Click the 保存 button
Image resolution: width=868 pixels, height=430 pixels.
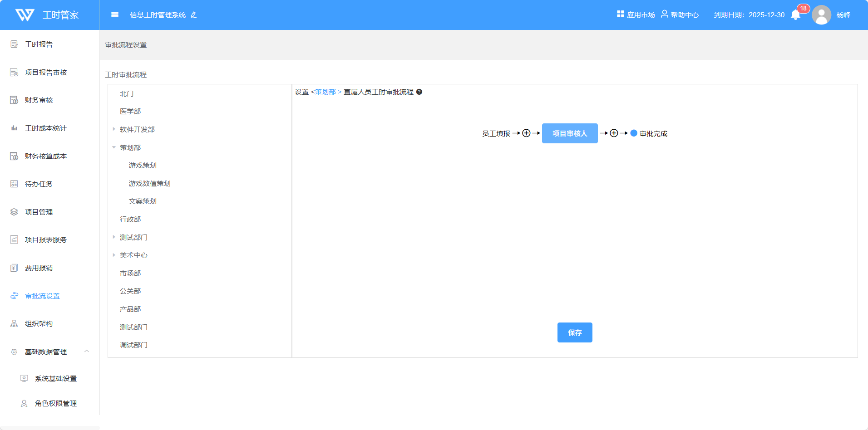pos(575,332)
